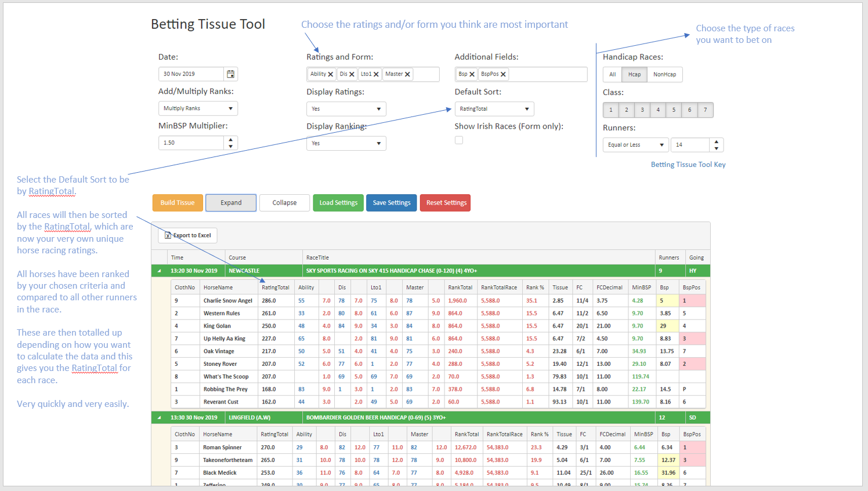
Task: Remove the Dis rating tag
Action: click(x=353, y=74)
